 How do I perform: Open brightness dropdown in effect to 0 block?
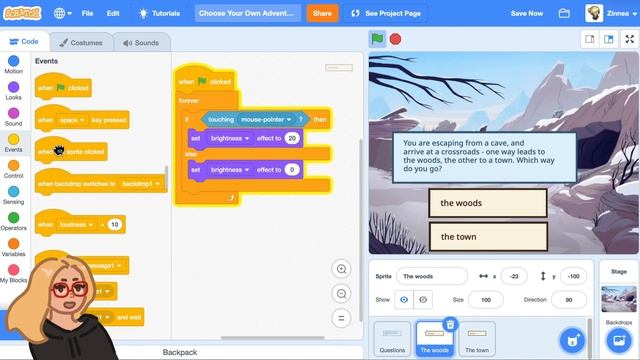coord(229,170)
